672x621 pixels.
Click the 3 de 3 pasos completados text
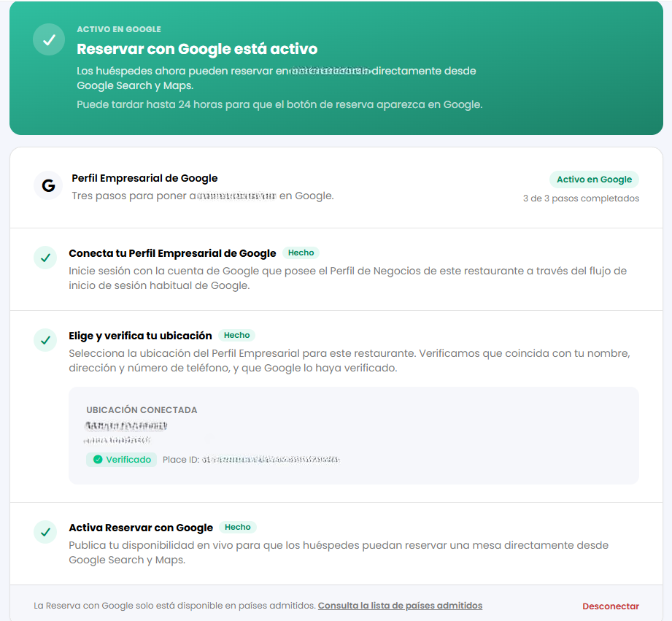coord(581,198)
